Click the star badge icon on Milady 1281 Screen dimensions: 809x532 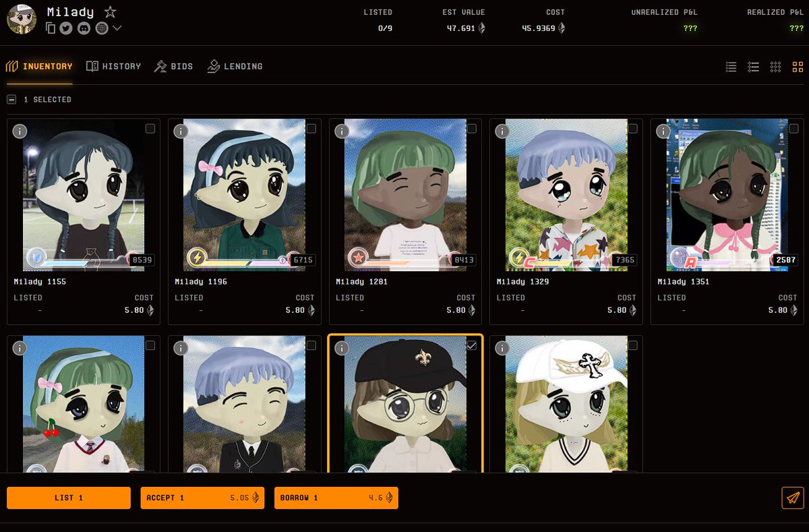point(357,258)
